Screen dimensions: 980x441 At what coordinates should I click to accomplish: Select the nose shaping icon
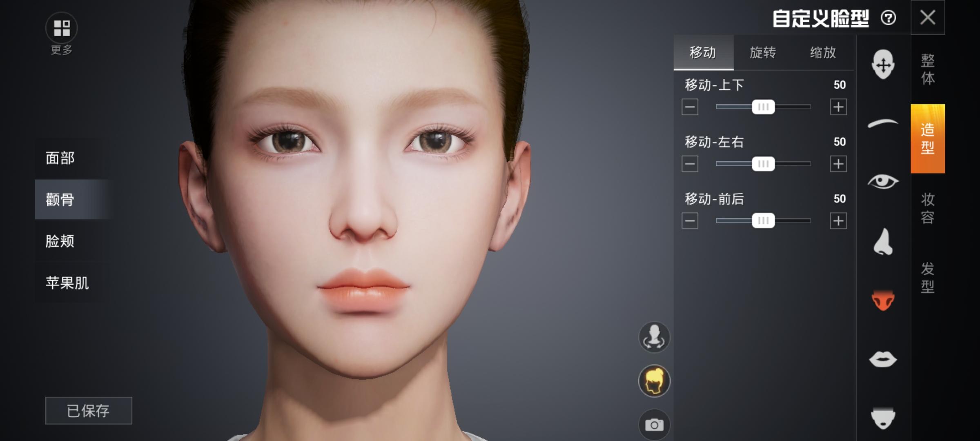pos(883,242)
